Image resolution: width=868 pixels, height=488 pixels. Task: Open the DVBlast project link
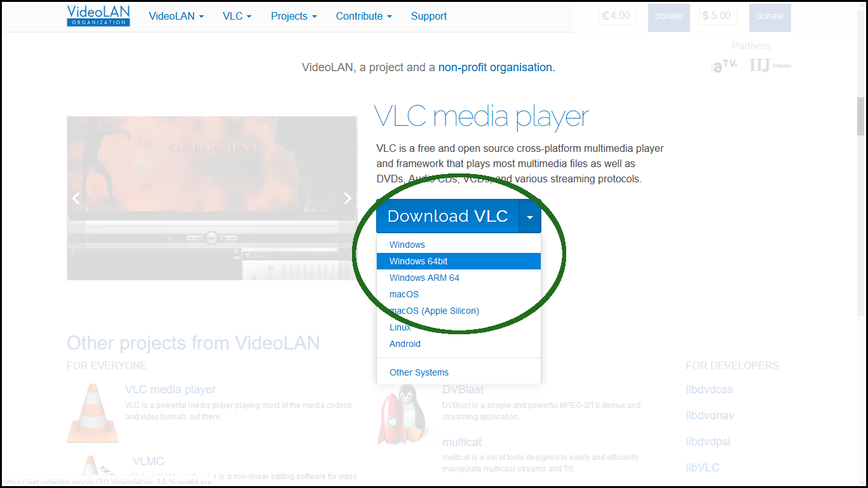463,390
